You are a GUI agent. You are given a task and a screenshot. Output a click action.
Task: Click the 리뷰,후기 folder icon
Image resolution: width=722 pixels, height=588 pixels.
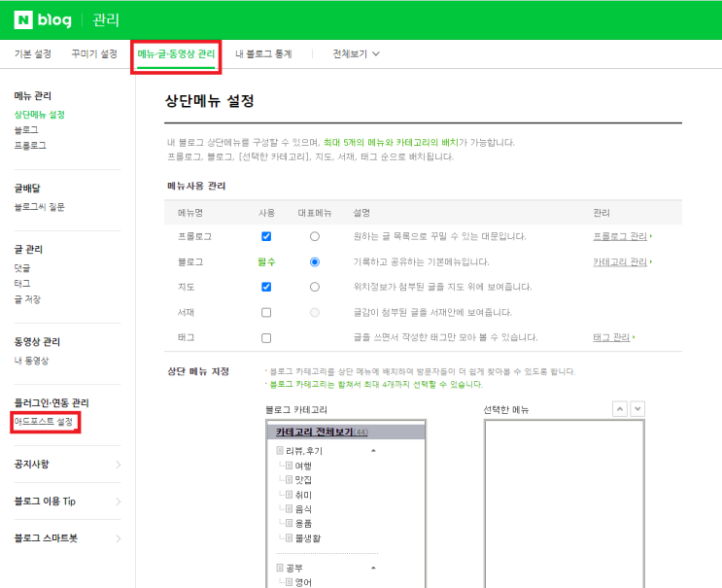[280, 450]
